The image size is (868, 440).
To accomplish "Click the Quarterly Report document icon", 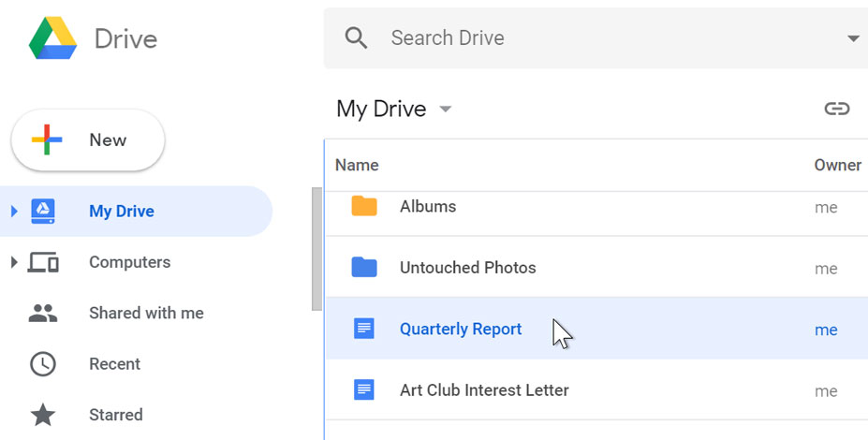I will point(364,329).
